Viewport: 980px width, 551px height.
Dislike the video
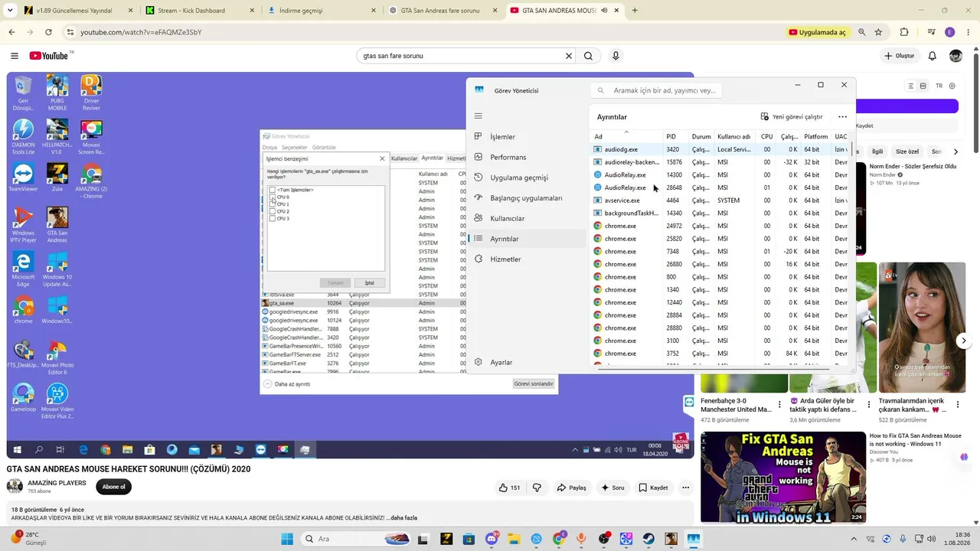coord(537,487)
